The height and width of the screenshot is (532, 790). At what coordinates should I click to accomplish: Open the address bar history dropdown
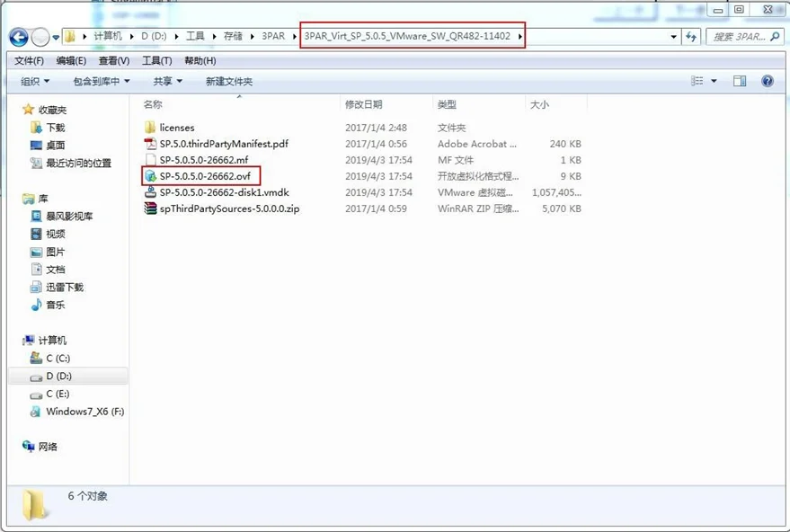[674, 37]
